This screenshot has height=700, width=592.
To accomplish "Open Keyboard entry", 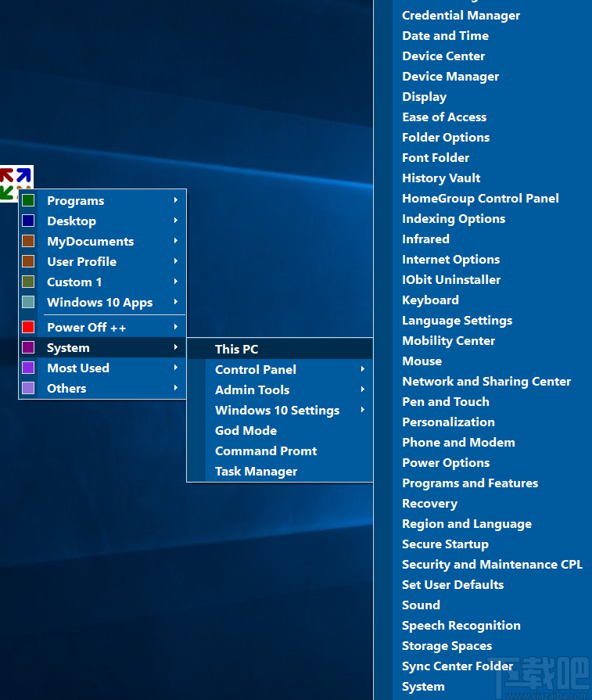I will click(430, 300).
